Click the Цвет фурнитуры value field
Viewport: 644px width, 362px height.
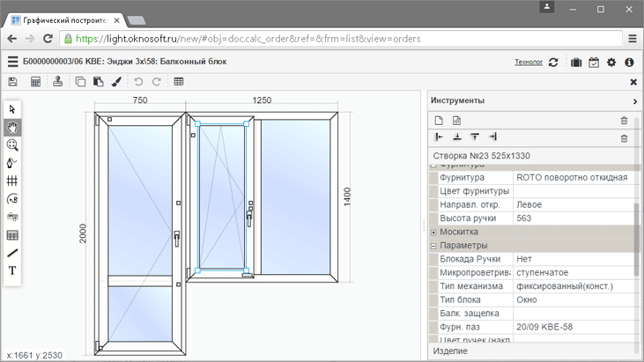[x=571, y=191]
